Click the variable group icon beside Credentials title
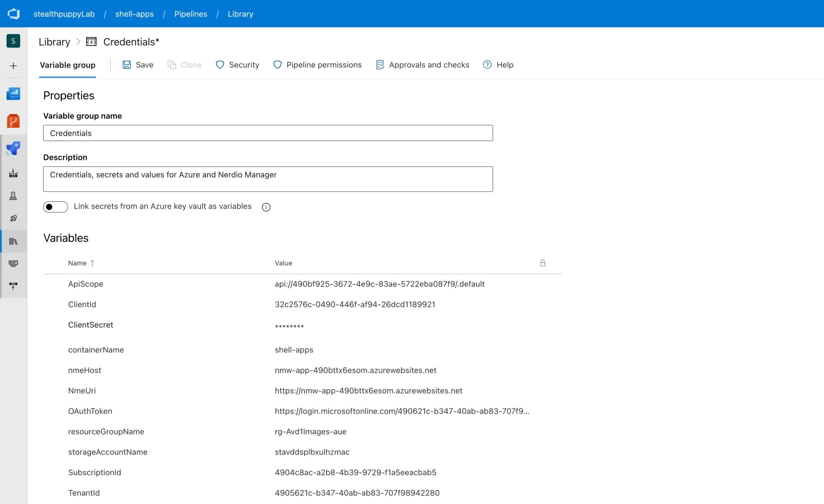The height and width of the screenshot is (504, 824). point(91,42)
